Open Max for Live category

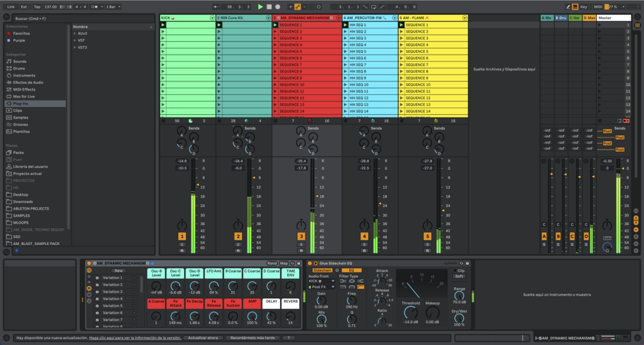point(24,96)
